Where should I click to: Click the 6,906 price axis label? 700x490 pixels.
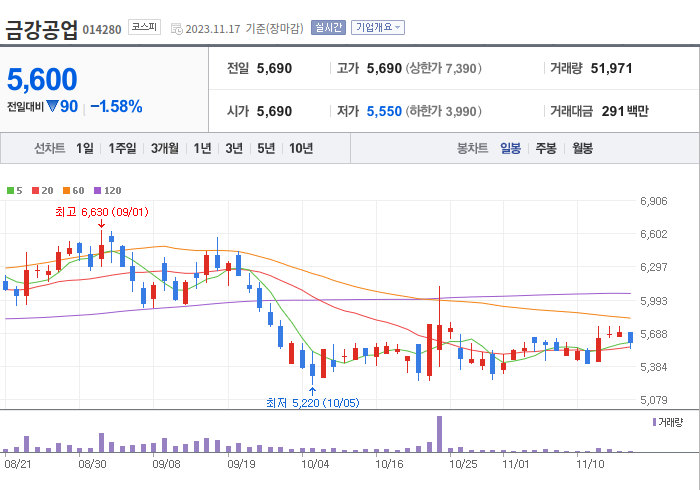654,201
